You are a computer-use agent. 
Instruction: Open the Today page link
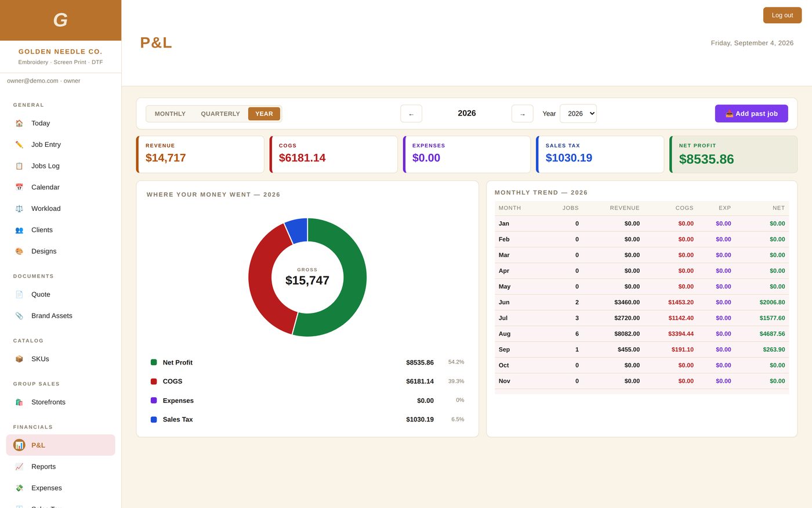(x=60, y=123)
